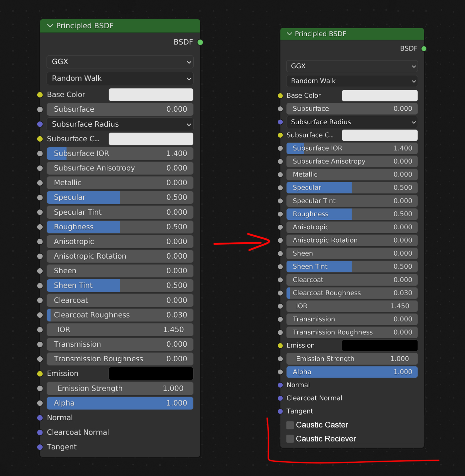Collapse the left Principled BSDF node

pos(50,26)
